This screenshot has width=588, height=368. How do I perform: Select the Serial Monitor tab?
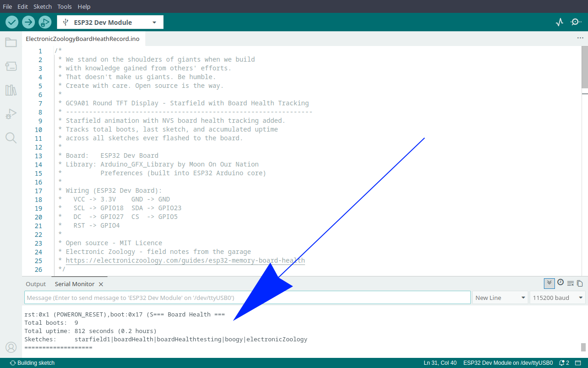click(74, 284)
